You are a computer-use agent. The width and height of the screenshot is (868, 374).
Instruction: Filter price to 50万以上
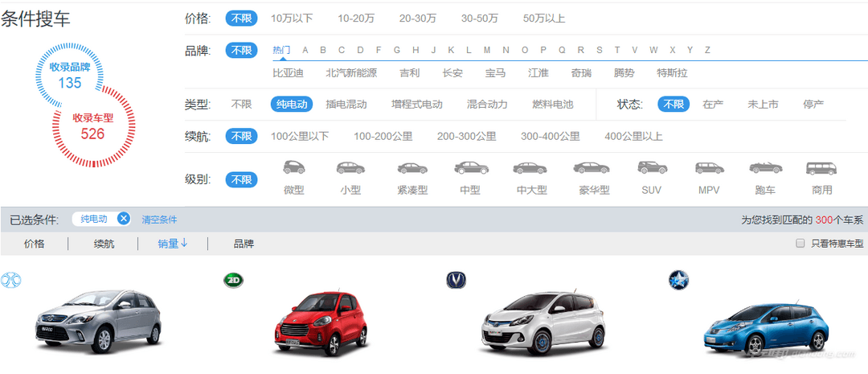coord(544,18)
